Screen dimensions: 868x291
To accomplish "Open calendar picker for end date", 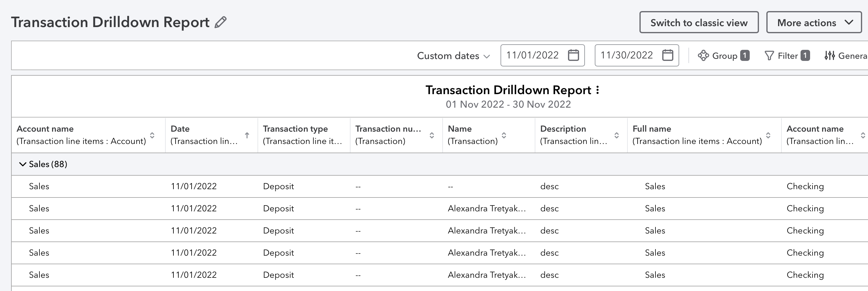I will (667, 55).
